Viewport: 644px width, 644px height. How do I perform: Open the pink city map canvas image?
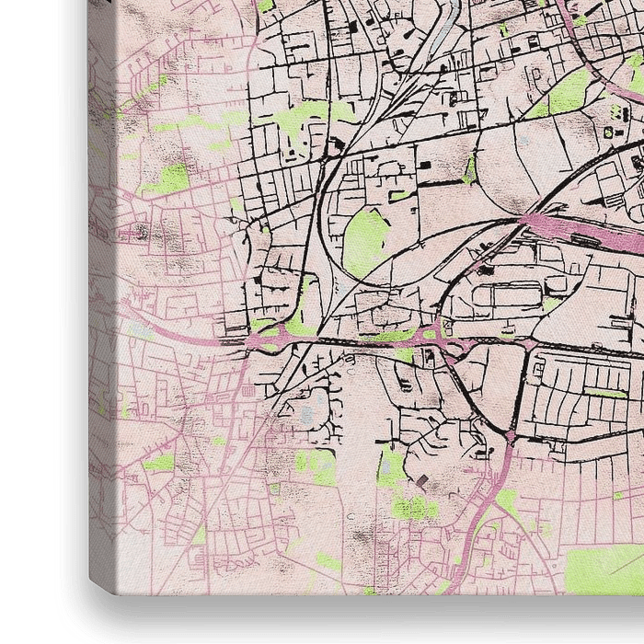[x=366, y=298]
